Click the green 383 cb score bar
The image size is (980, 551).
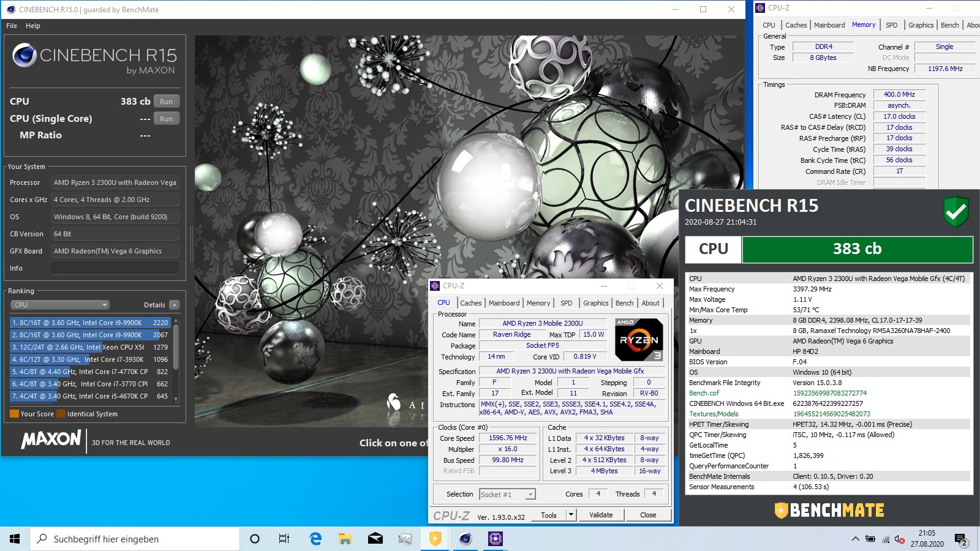tap(858, 249)
